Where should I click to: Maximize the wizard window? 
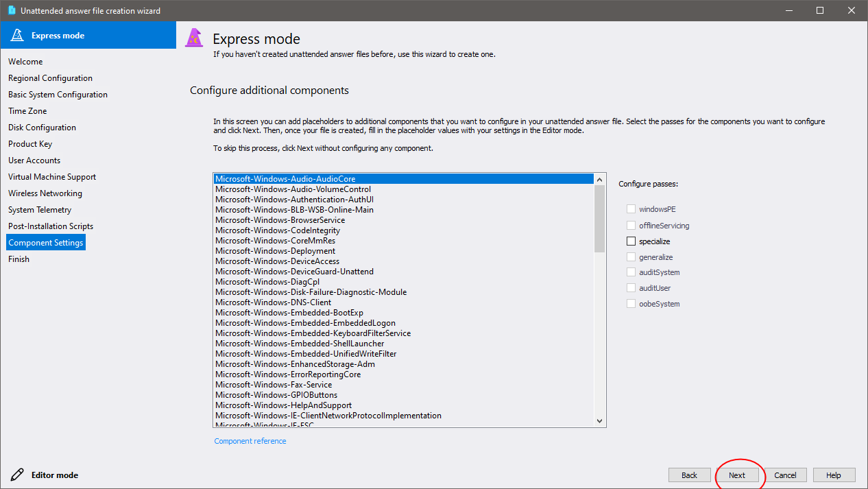point(820,10)
